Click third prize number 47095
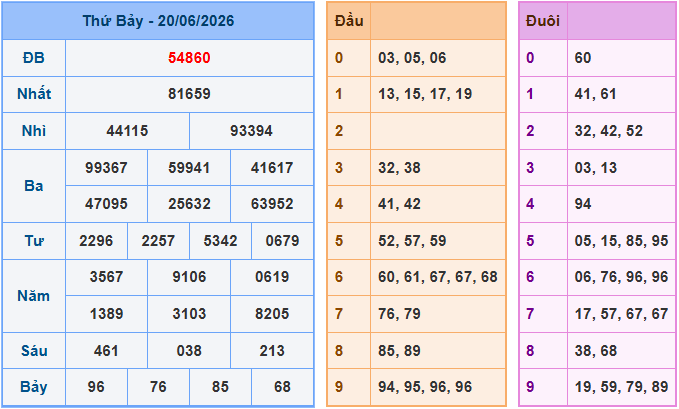The height and width of the screenshot is (409, 679). 106,204
